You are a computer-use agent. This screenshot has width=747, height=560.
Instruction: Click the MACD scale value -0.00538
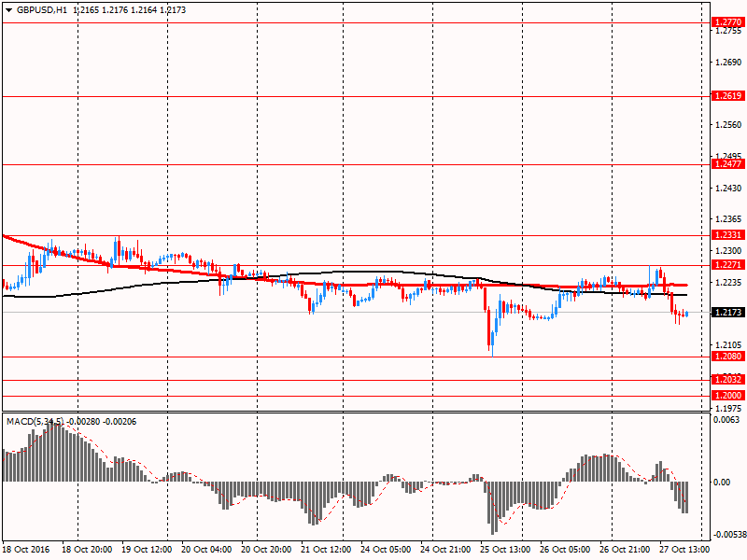pyautogui.click(x=730, y=535)
